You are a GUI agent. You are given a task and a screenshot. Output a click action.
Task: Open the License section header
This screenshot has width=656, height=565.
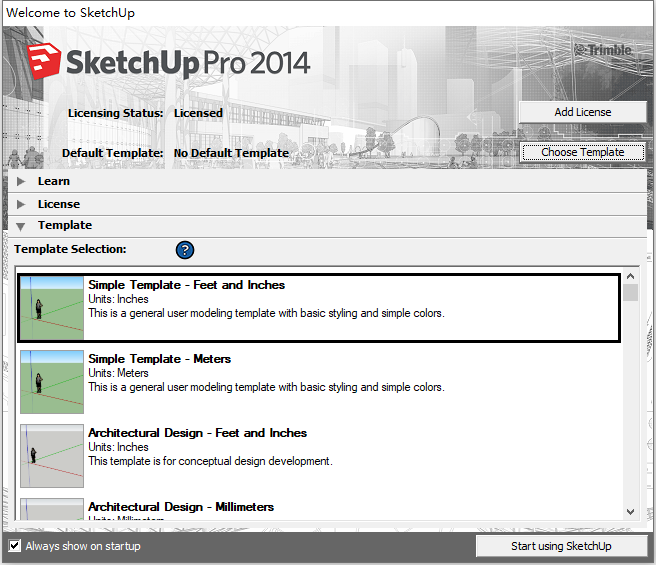point(328,204)
